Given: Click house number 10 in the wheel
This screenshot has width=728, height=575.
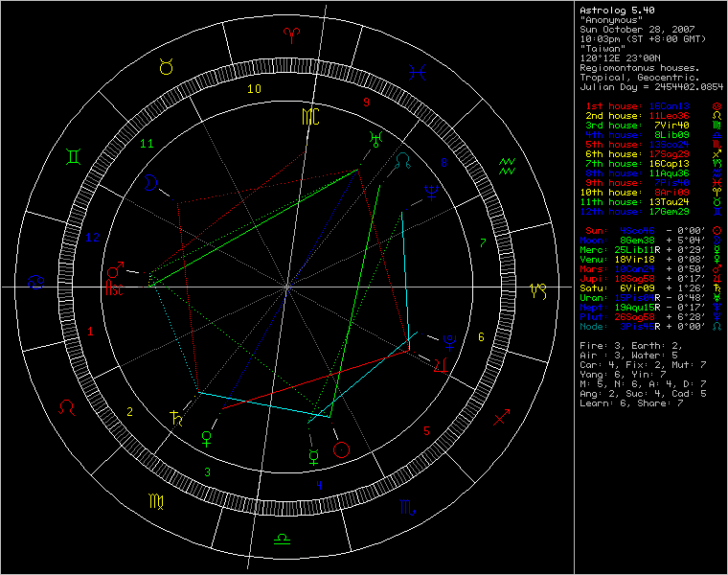Looking at the screenshot, I should pyautogui.click(x=254, y=89).
